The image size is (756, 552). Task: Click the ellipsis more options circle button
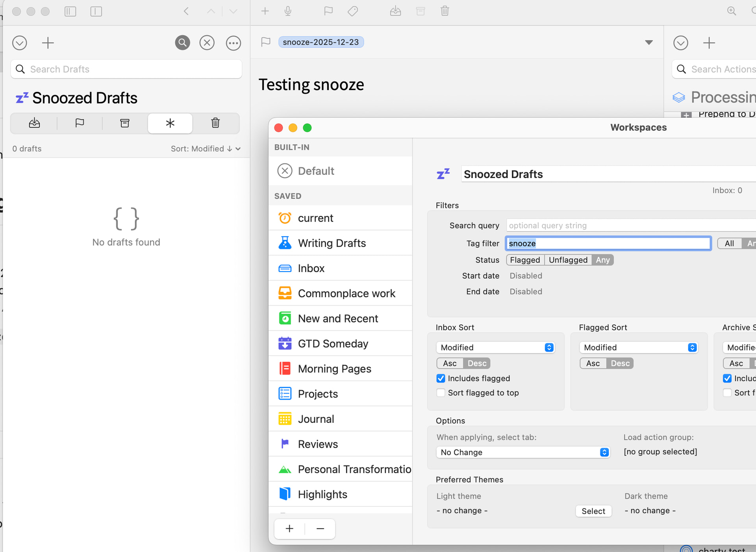click(233, 43)
